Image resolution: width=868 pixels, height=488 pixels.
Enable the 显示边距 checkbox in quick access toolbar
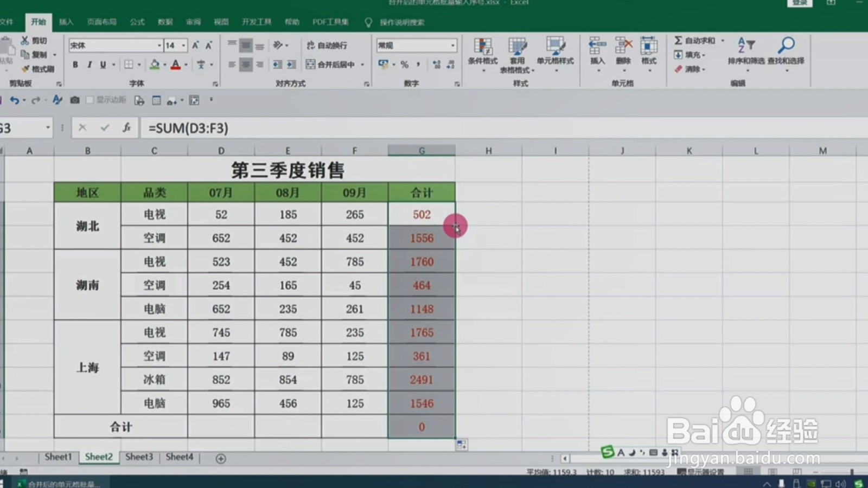90,100
